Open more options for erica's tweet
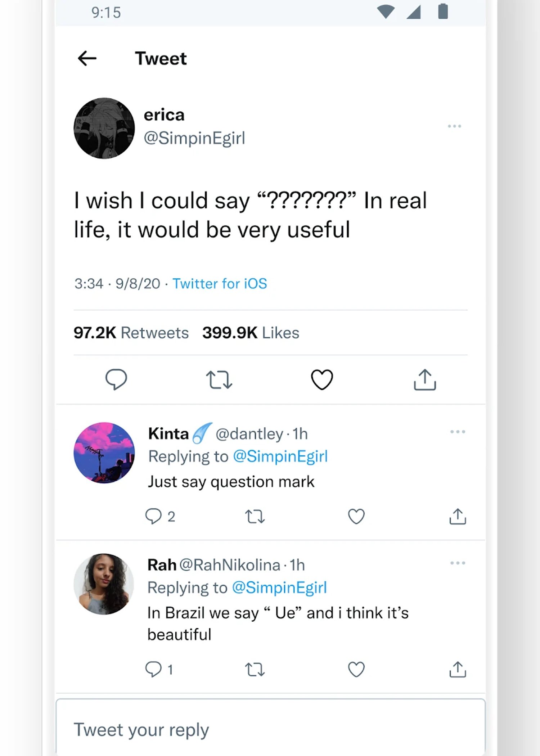The height and width of the screenshot is (756, 540). tap(454, 126)
